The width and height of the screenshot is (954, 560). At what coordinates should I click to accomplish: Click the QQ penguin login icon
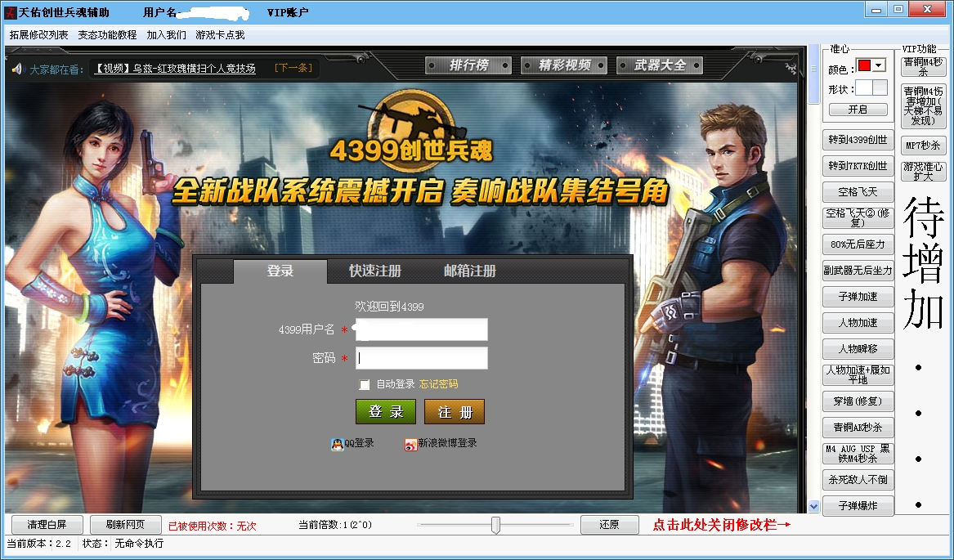click(337, 445)
